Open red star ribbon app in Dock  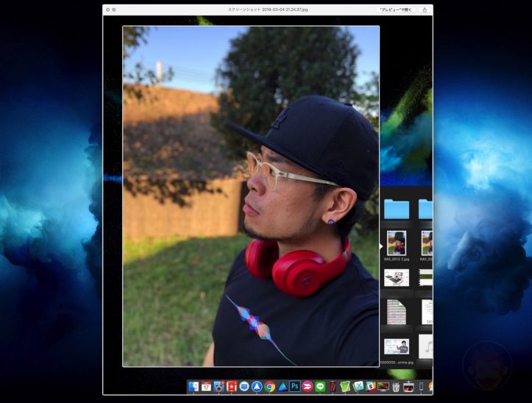[232, 386]
